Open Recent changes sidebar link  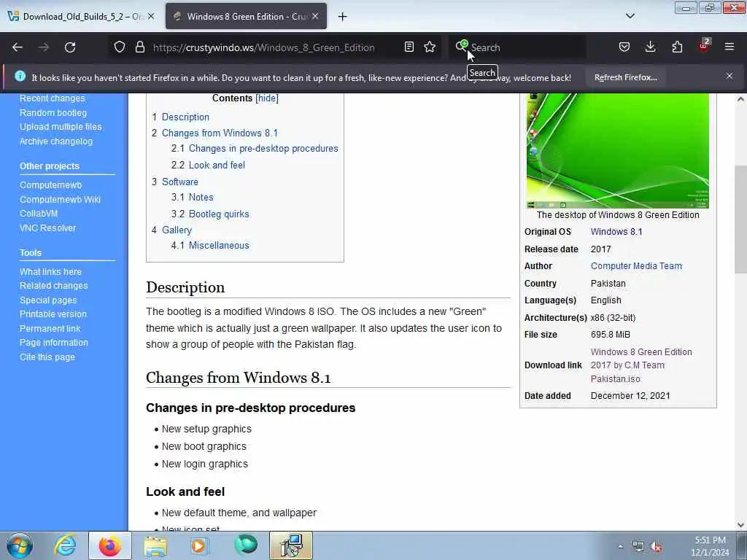click(53, 98)
